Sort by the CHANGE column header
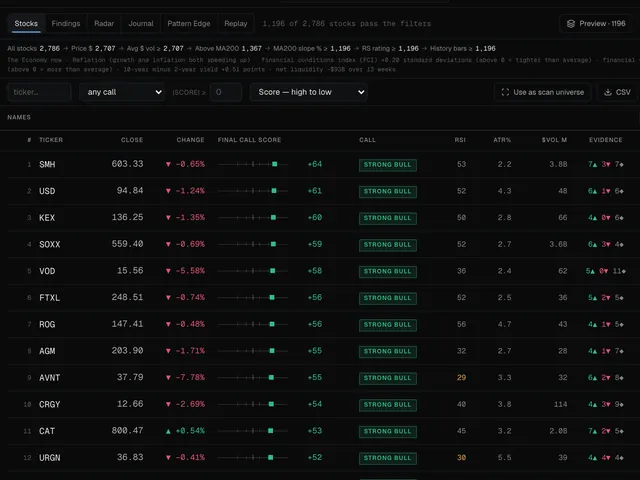The width and height of the screenshot is (640, 480). point(190,140)
